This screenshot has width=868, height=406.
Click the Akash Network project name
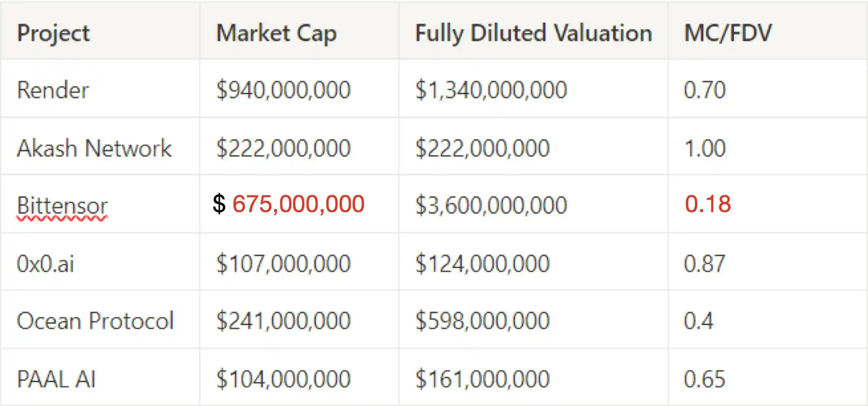coord(94,148)
